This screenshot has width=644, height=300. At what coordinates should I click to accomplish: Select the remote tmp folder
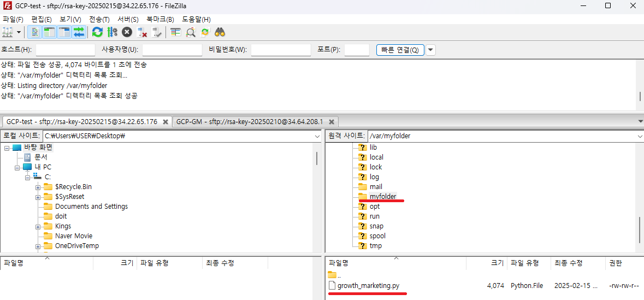(375, 246)
